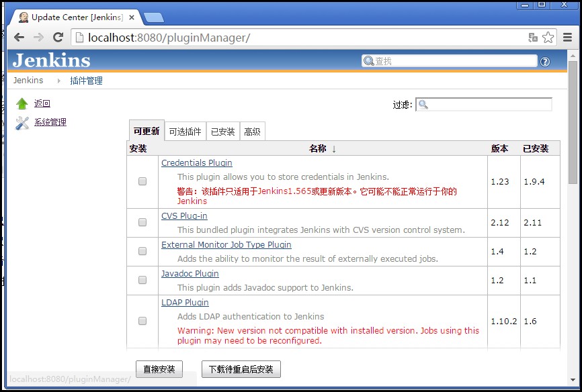Focus the 查找 search box
Image resolution: width=582 pixels, height=392 pixels.
(450, 61)
